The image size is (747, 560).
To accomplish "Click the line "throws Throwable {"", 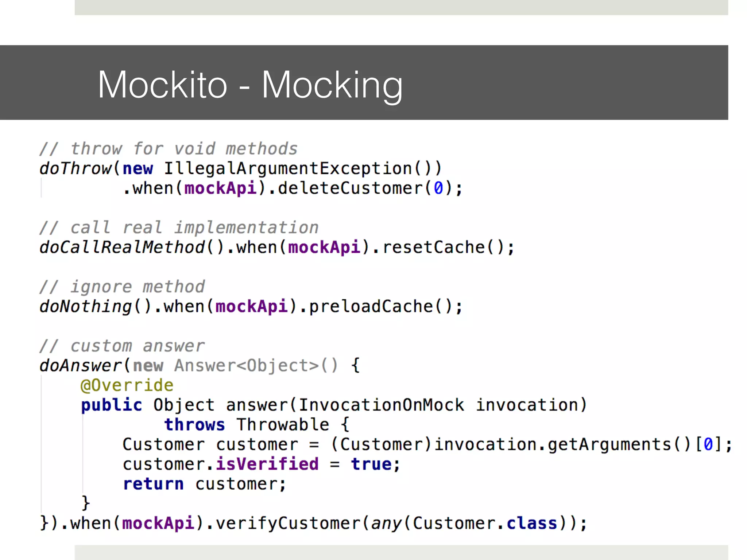I will click(x=257, y=425).
